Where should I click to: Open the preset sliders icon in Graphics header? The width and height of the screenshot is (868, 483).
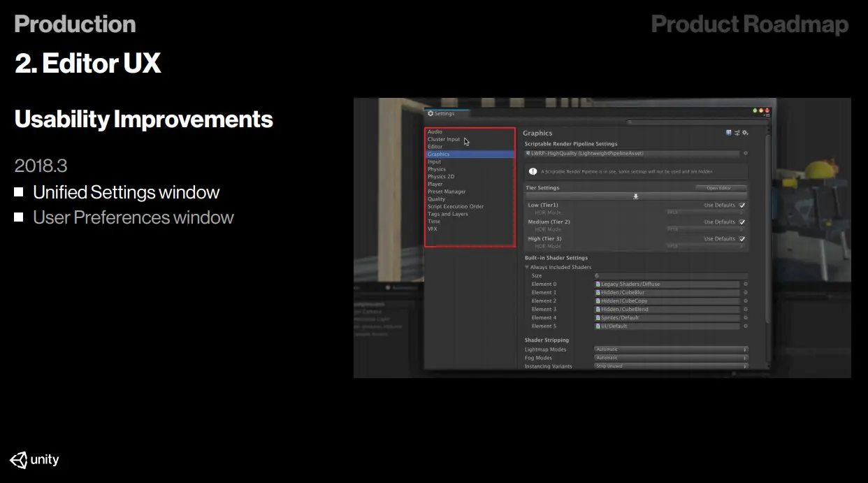click(x=737, y=132)
